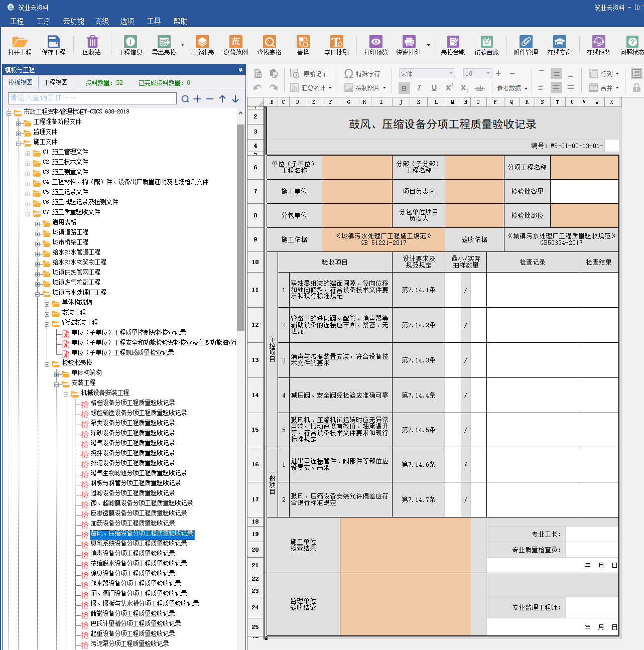The width and height of the screenshot is (644, 650).
Task: Toggle strikethrough formatting
Action: click(480, 88)
